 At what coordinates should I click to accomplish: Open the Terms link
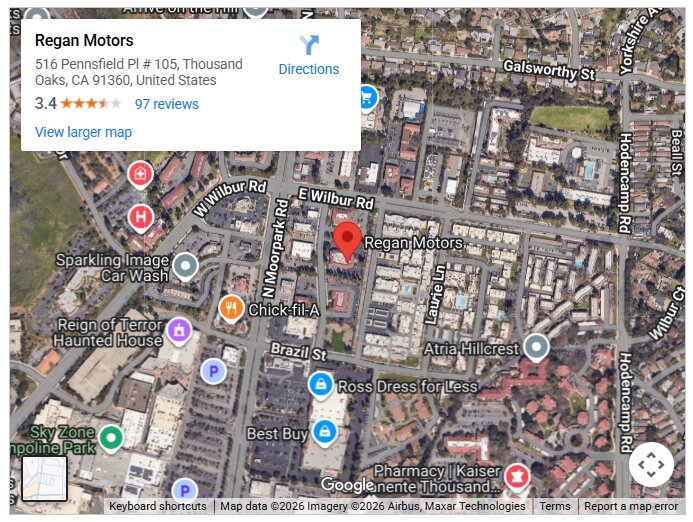(x=555, y=506)
